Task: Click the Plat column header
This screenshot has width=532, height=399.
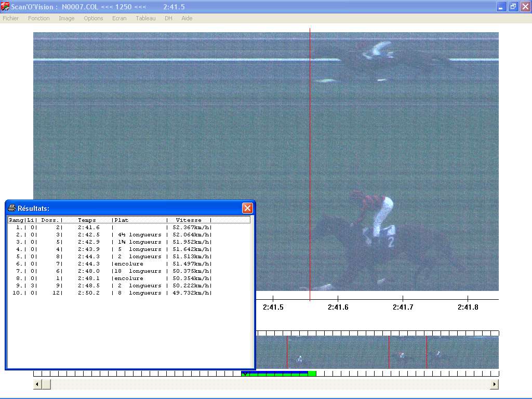Action: 122,220
